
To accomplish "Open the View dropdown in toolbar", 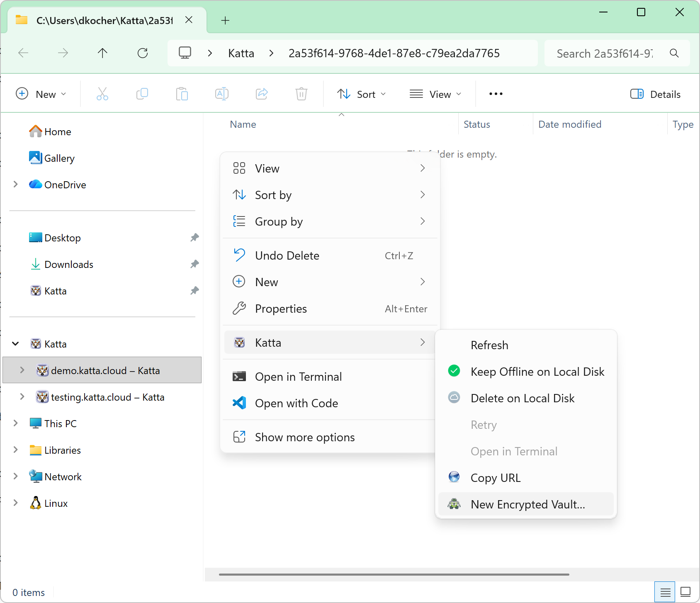I will [435, 94].
